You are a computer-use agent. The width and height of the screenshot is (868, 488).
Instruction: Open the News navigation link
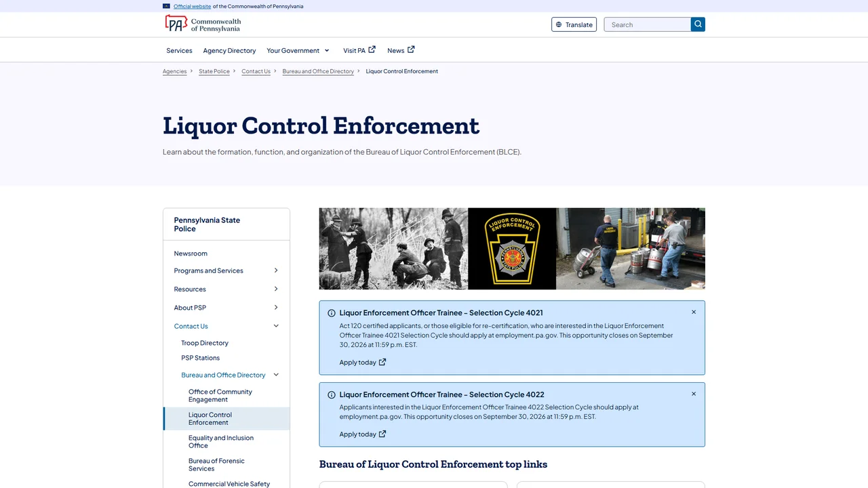401,50
